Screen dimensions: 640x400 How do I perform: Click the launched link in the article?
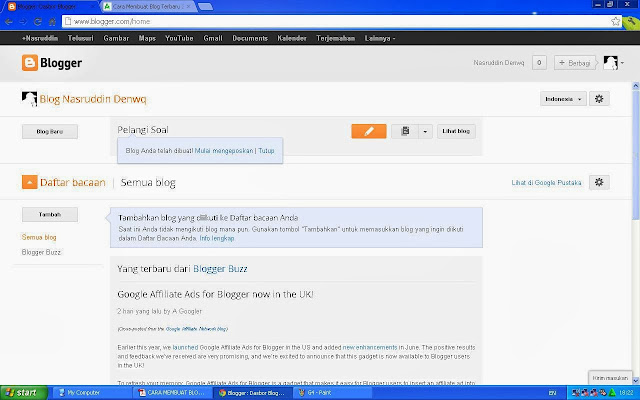click(185, 347)
